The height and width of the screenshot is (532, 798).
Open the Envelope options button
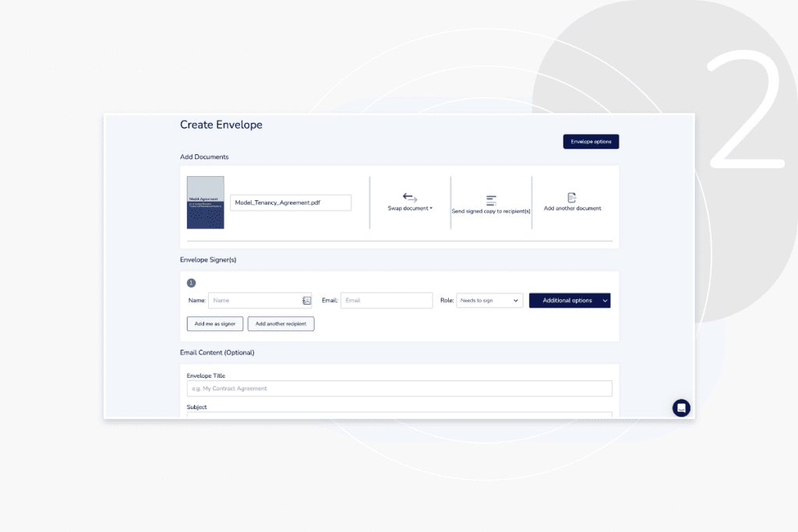point(591,142)
